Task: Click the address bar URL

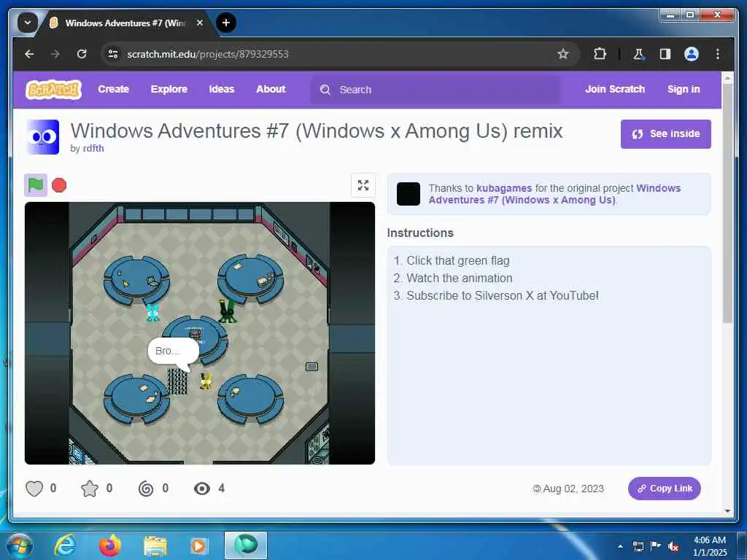Action: [x=208, y=54]
